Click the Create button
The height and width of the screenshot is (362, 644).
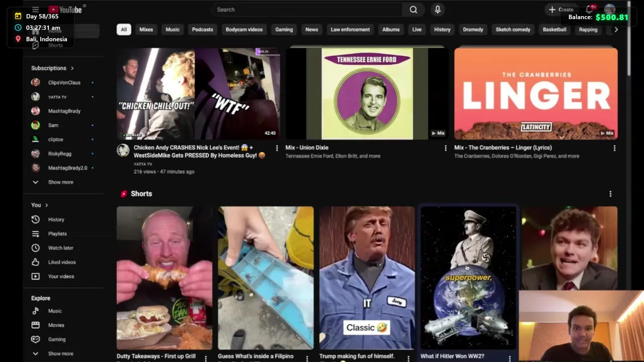coord(560,10)
